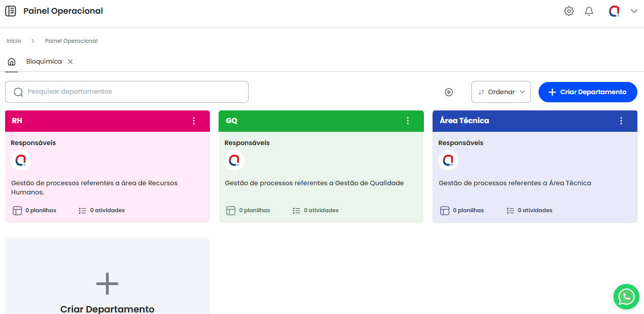Expand the user profile chevron
Screen dimensions: 644x314
click(634, 11)
